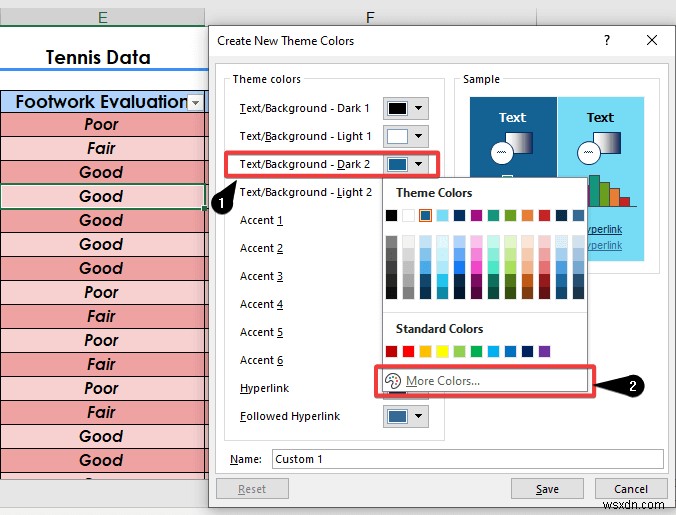The width and height of the screenshot is (676, 515).
Task: Click the More Colors palette icon
Action: coord(393,381)
